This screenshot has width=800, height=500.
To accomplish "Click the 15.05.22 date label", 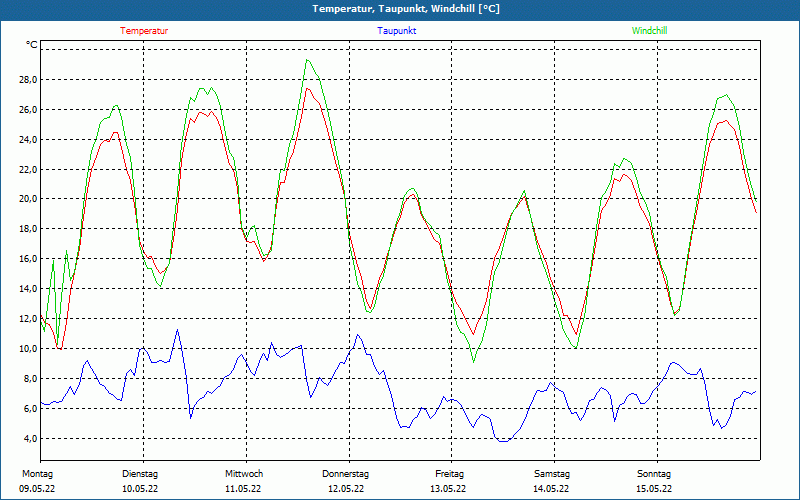I will (654, 489).
